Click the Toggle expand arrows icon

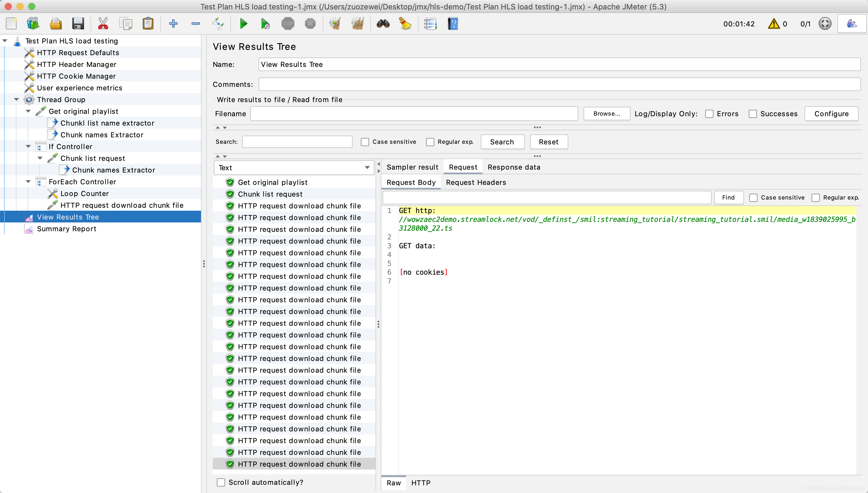point(218,24)
